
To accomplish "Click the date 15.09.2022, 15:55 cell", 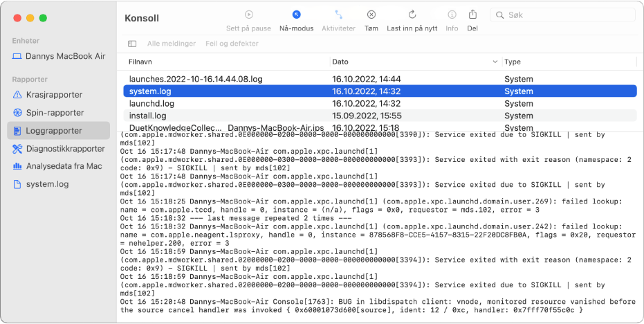I will (x=367, y=116).
